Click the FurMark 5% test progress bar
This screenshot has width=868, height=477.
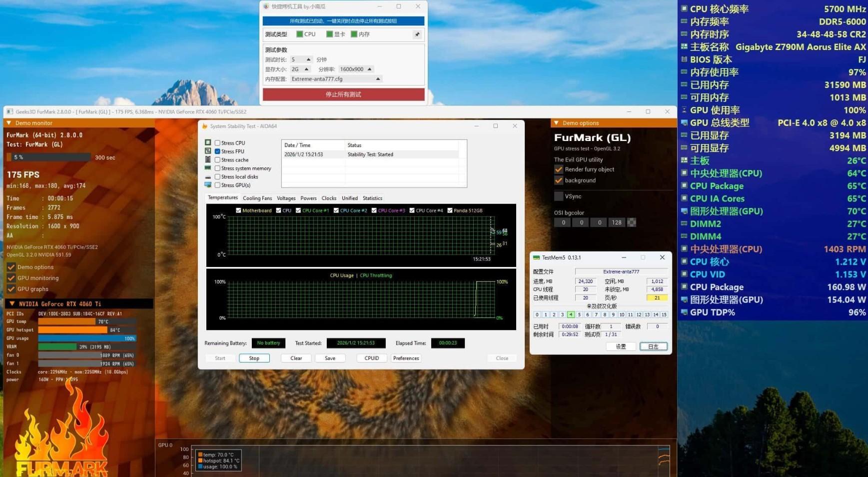pos(48,157)
